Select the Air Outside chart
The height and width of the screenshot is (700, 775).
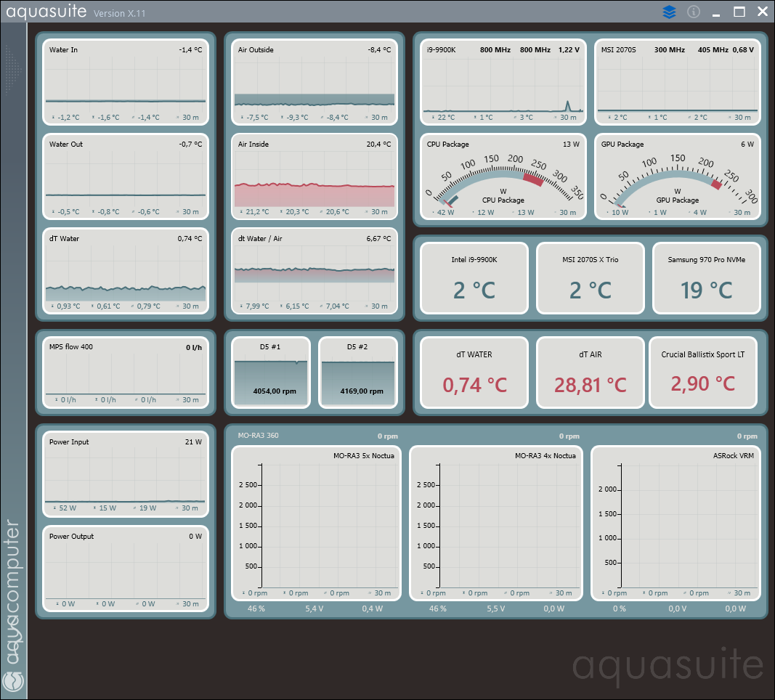click(315, 83)
